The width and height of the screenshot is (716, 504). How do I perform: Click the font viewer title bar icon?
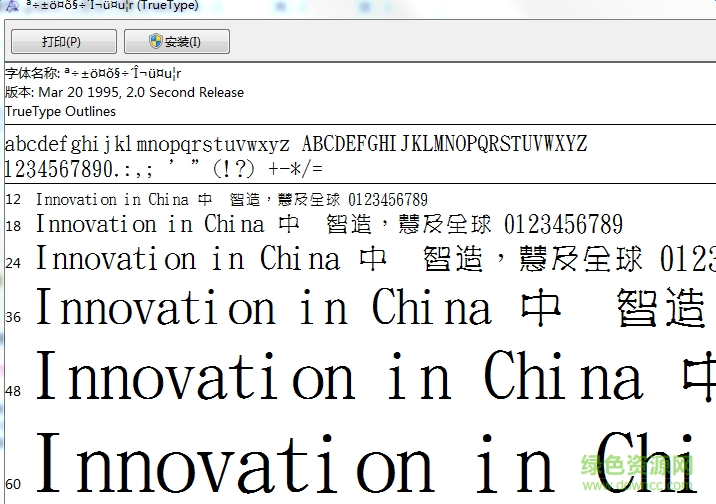point(11,6)
